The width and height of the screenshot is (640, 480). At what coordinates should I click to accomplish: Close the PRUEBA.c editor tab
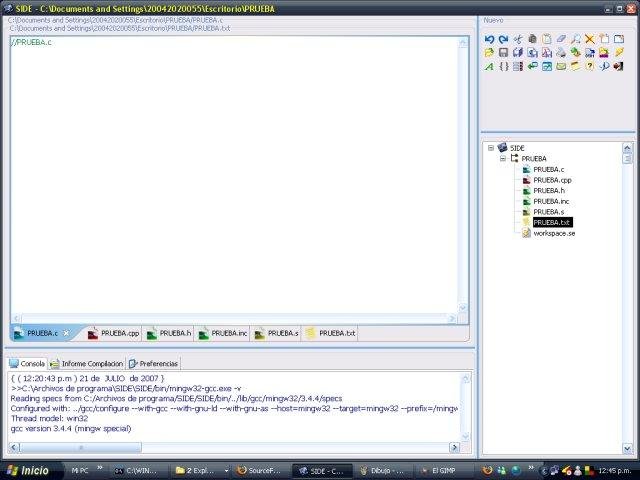tap(66, 333)
